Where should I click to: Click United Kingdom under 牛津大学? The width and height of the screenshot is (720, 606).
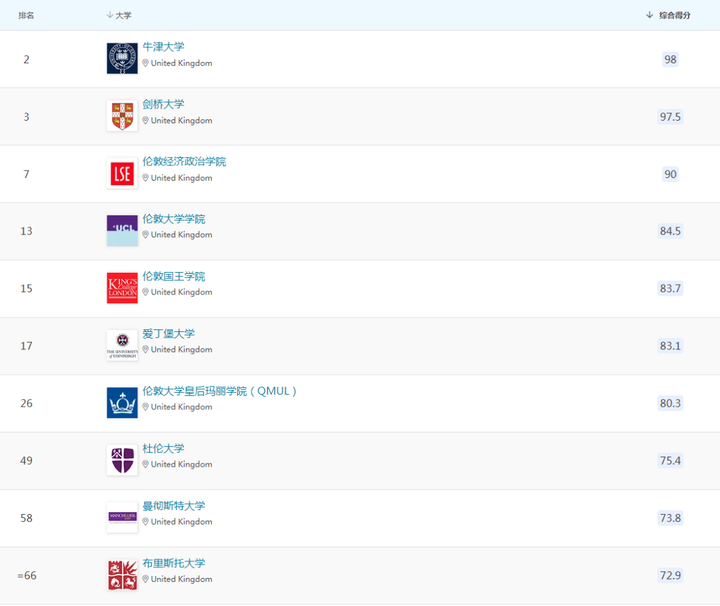coord(181,63)
